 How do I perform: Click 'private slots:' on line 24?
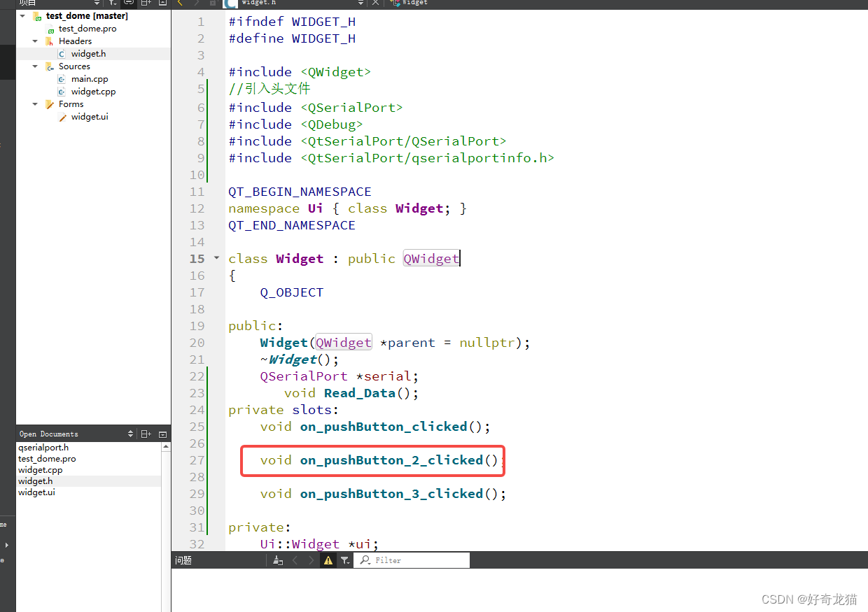[x=283, y=410]
